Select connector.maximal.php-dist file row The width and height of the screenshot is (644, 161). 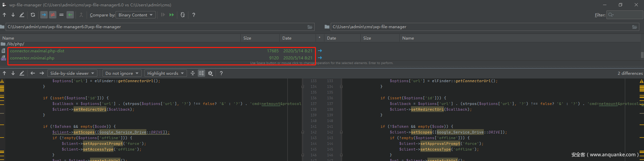coord(37,51)
